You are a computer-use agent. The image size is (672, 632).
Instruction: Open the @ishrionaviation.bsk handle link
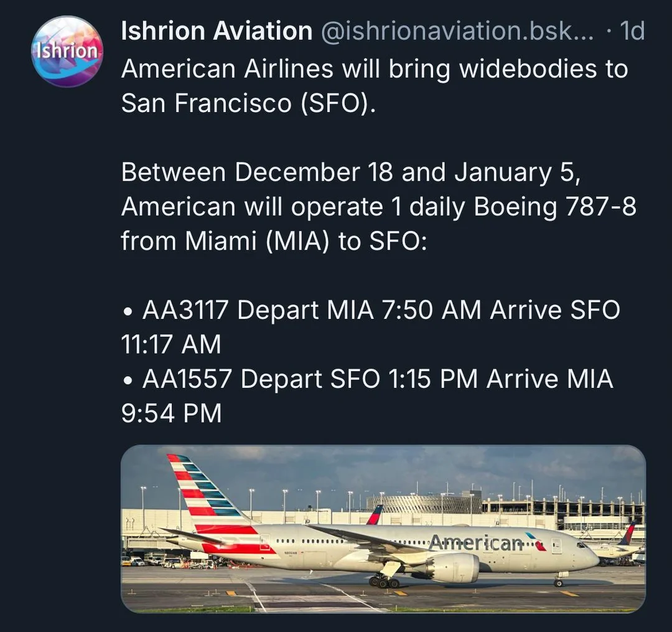tap(457, 31)
